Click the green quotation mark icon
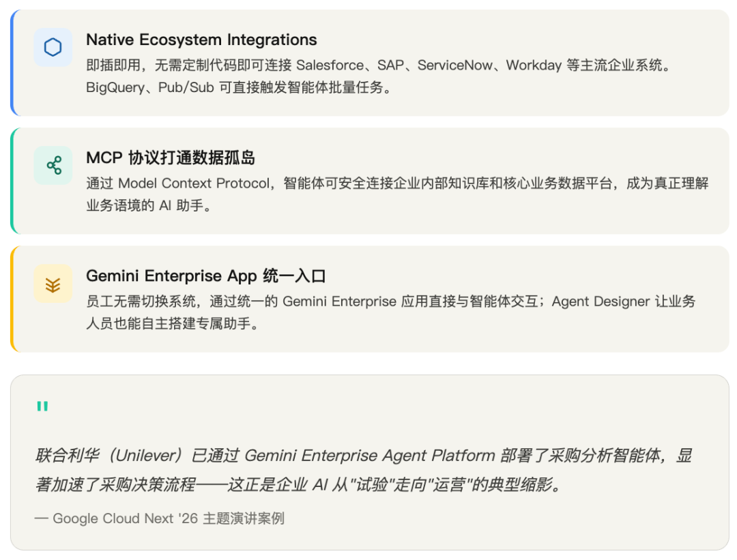Screen dimensions: 737x560 click(x=42, y=407)
